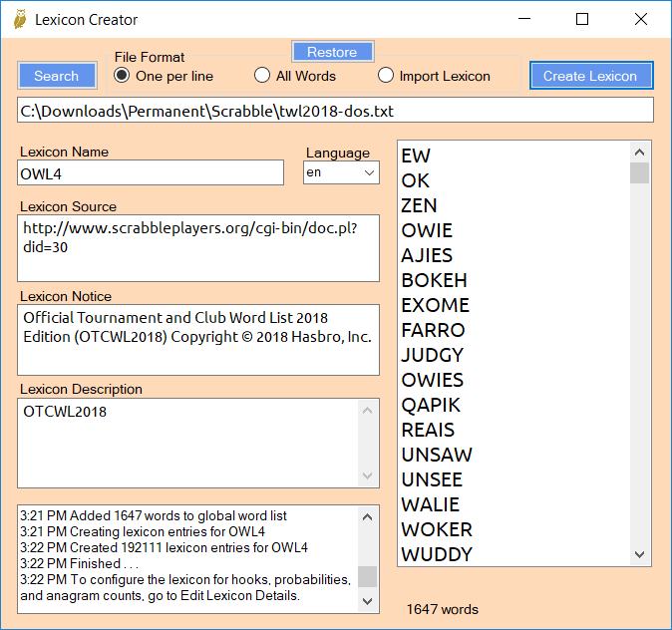Click inside the Lexicon Notice text area
This screenshot has height=630, width=672.
click(198, 339)
